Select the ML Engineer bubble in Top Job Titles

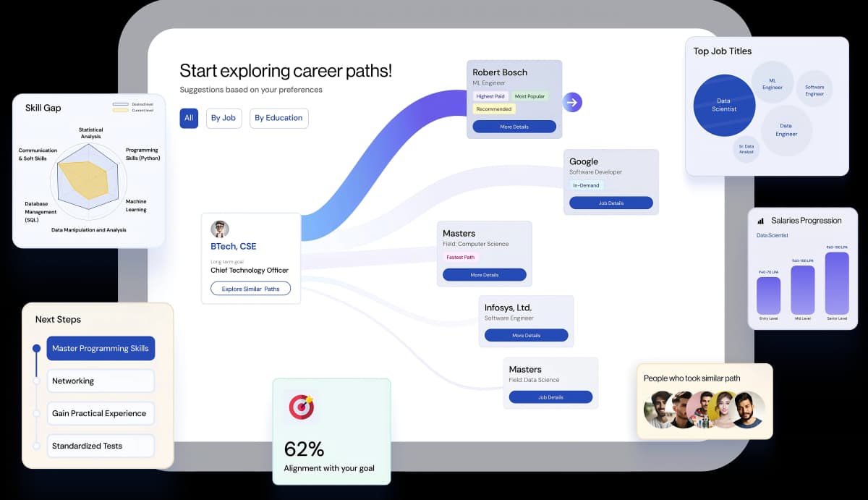click(x=773, y=84)
